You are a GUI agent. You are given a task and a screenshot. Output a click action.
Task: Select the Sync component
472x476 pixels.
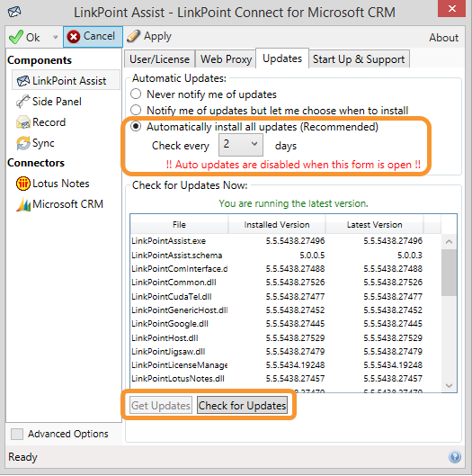[43, 143]
